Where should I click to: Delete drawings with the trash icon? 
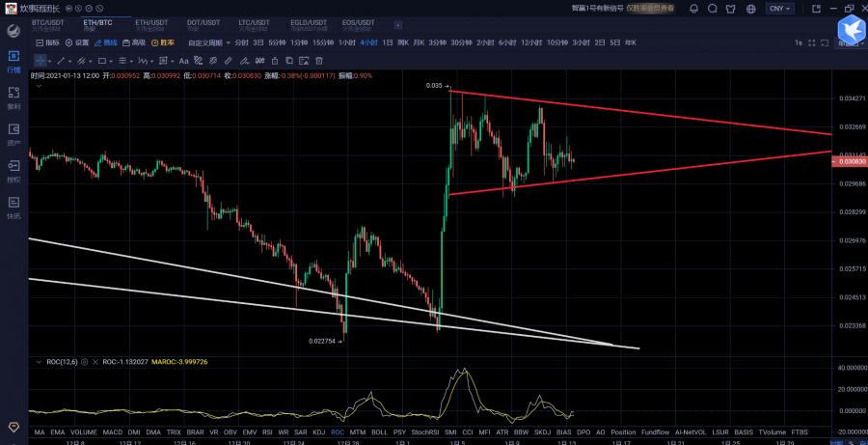pyautogui.click(x=319, y=61)
